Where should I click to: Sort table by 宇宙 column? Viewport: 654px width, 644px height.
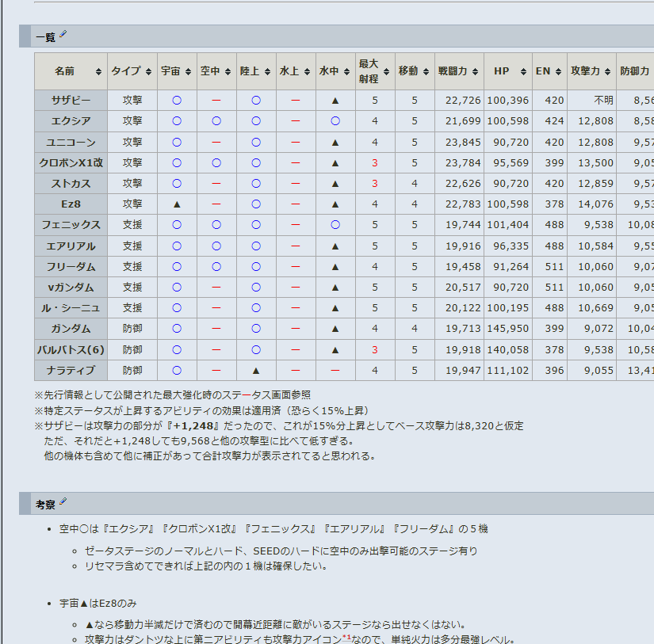(x=177, y=71)
